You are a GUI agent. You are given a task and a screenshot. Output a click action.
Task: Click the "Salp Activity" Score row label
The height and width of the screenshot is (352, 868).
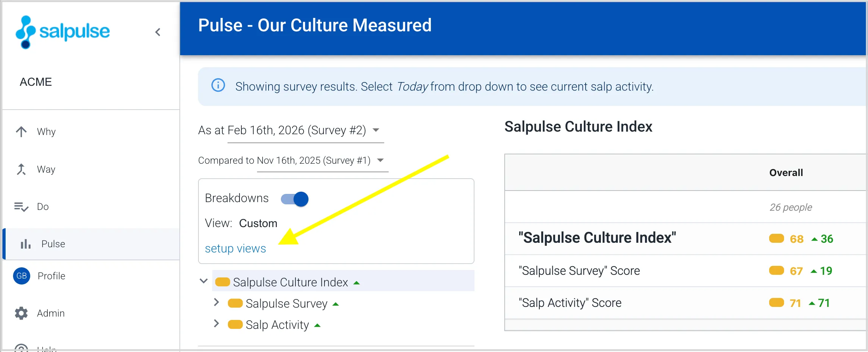(x=570, y=303)
